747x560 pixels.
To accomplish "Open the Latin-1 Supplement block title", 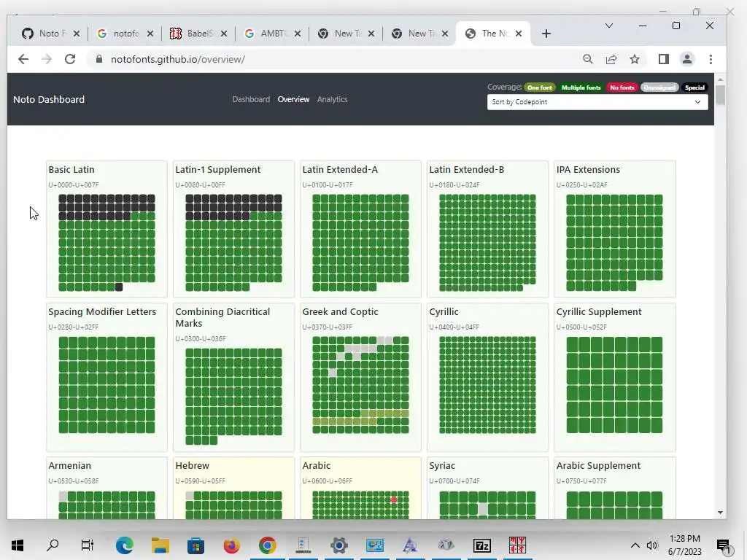I will (x=217, y=169).
